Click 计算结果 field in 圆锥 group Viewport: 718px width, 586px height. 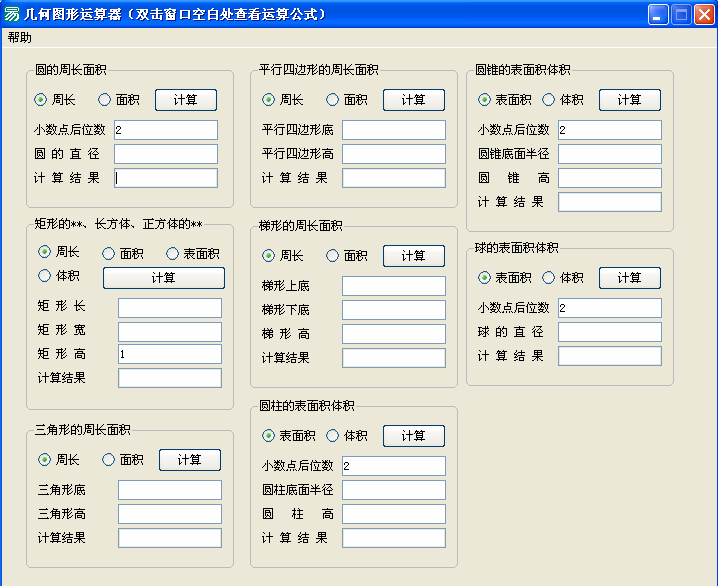(610, 202)
